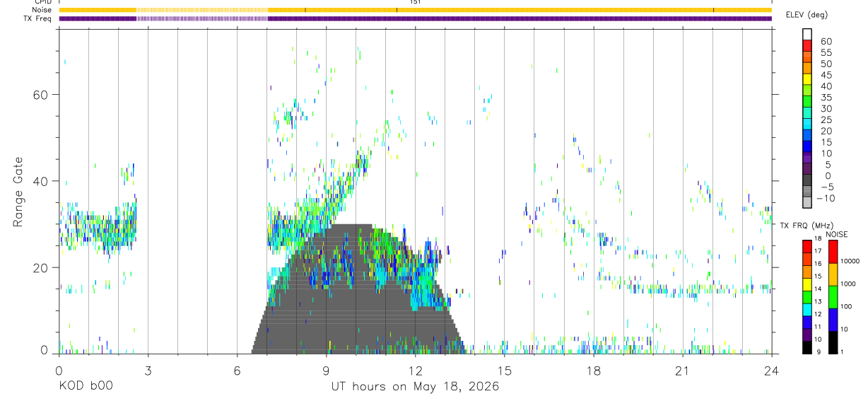Pick the dark gray swatch in the ELEV scale
868x401 pixels.
pos(807,180)
